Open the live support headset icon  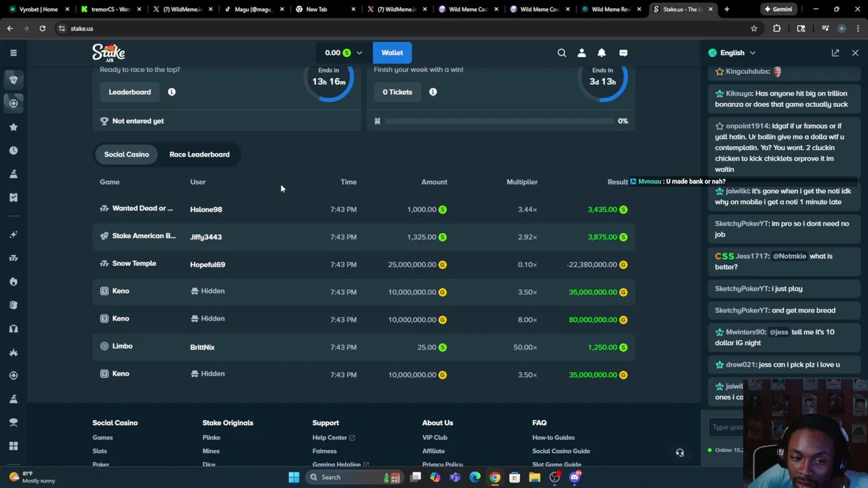point(679,453)
